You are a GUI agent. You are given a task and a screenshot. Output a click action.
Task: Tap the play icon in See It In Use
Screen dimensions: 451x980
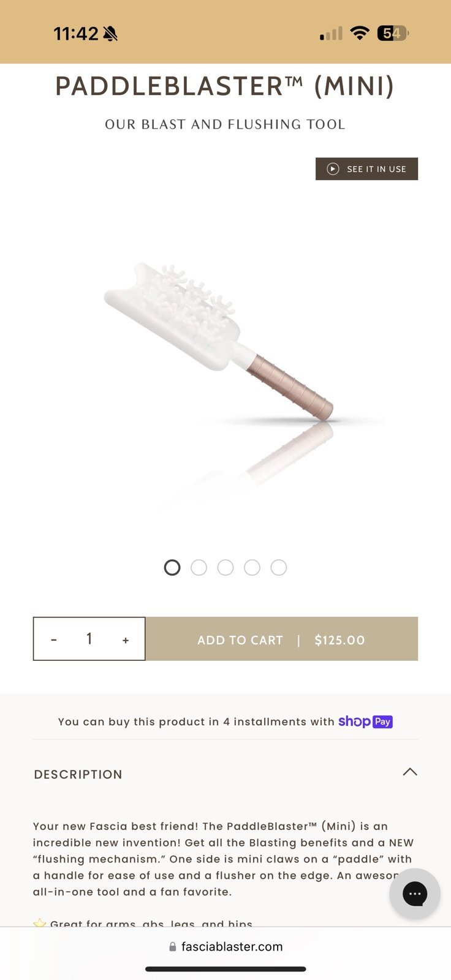[333, 169]
